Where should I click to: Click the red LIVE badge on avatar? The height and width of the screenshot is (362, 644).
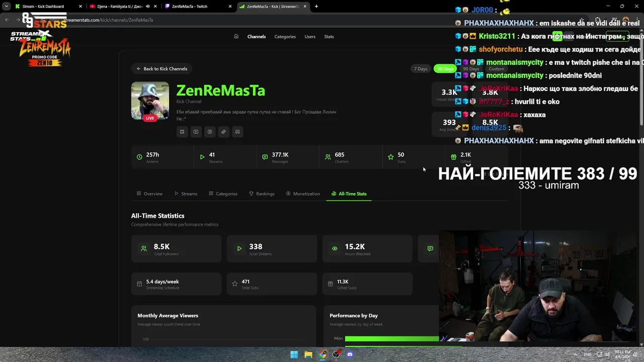pos(150,118)
